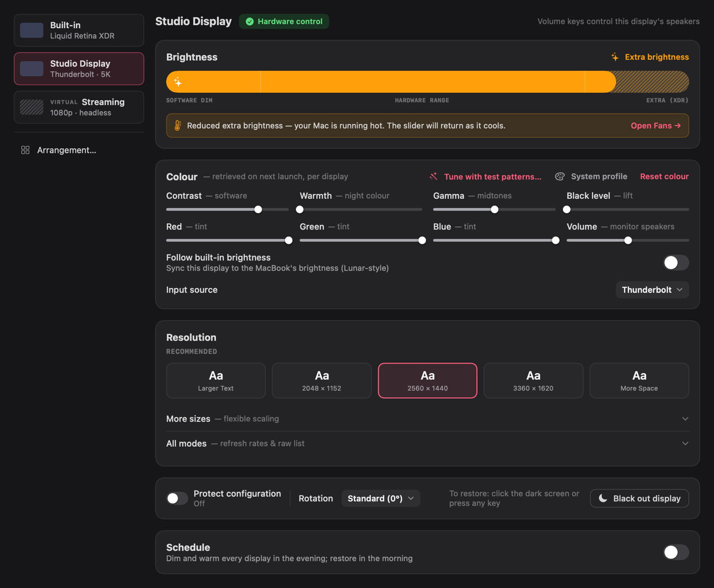Click the Studio Display page title
The width and height of the screenshot is (714, 588).
193,21
